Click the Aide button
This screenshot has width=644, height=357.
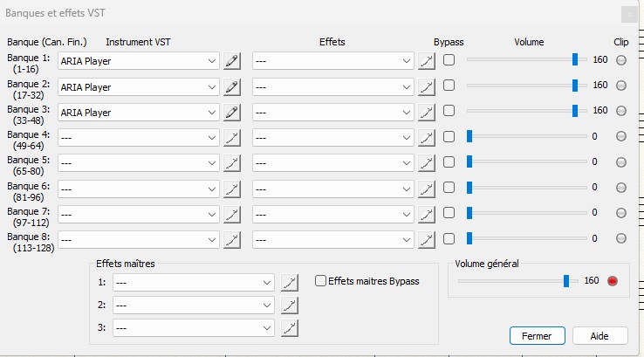[x=599, y=336]
